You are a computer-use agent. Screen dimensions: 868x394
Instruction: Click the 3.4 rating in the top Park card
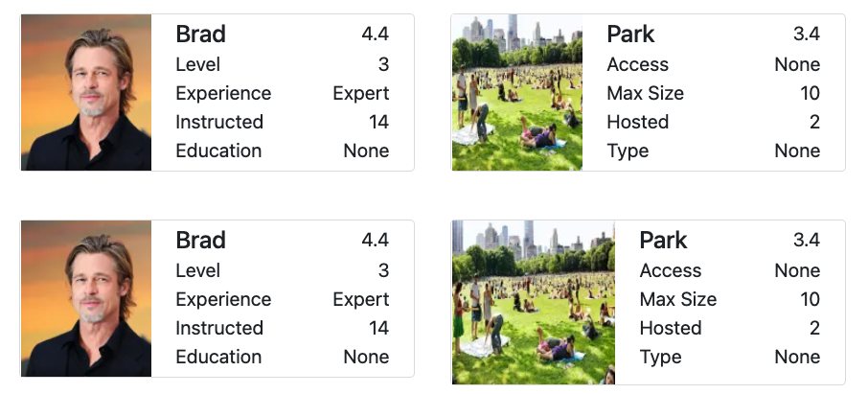point(807,35)
